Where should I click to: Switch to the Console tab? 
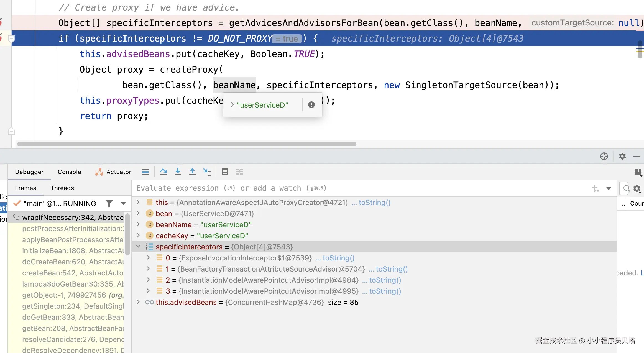coord(69,172)
